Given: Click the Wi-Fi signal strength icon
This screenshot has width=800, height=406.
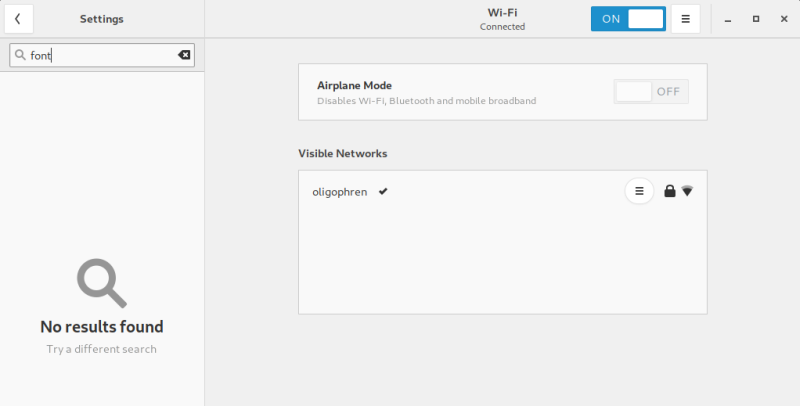Looking at the screenshot, I should 687,191.
